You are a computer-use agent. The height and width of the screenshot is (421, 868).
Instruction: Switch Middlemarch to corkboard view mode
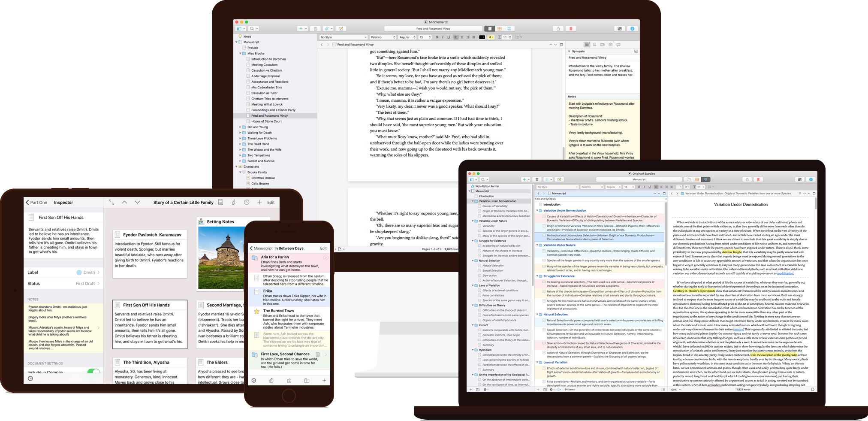(x=500, y=29)
